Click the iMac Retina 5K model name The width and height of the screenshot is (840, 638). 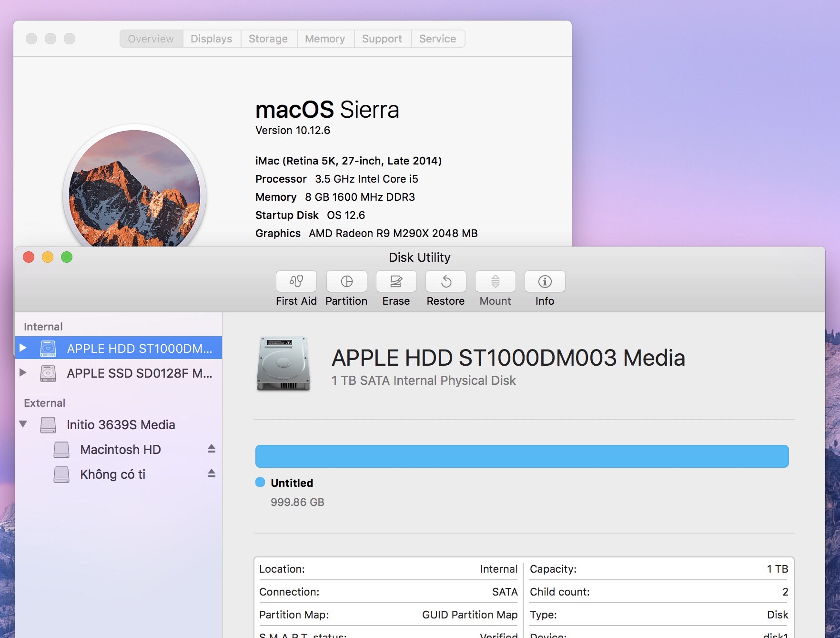(x=348, y=161)
